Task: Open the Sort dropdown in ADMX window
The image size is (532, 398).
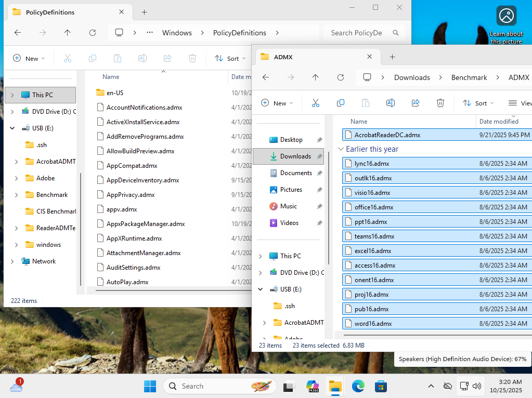Action: 478,103
